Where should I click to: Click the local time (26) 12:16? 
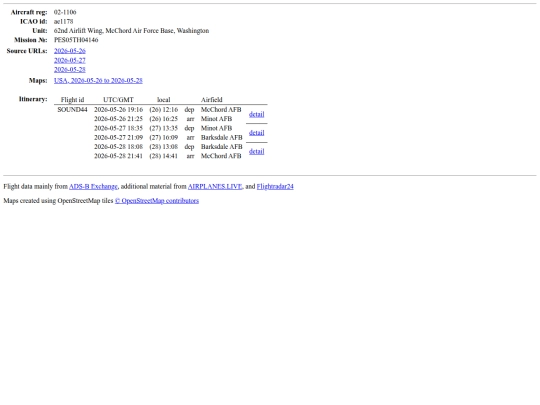pos(164,110)
